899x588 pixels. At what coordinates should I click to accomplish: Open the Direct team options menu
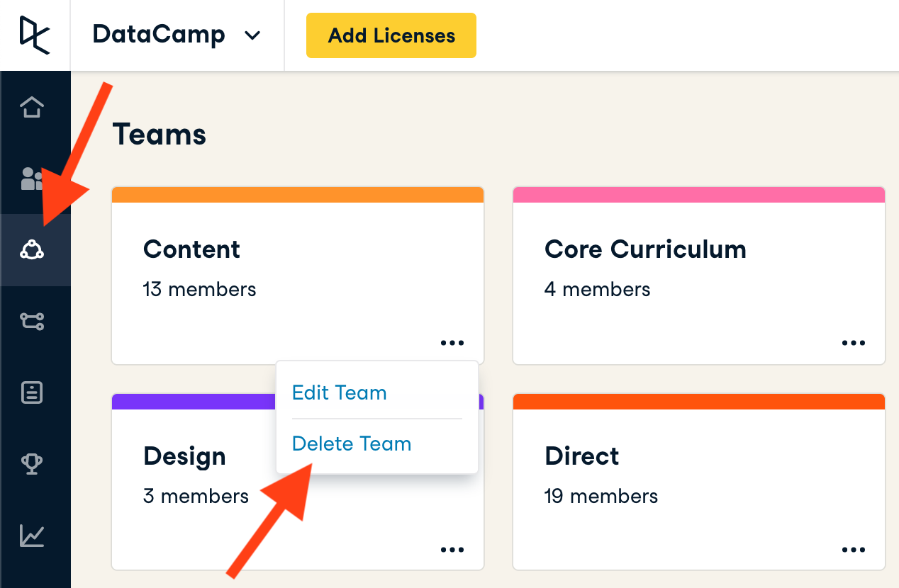pyautogui.click(x=854, y=550)
